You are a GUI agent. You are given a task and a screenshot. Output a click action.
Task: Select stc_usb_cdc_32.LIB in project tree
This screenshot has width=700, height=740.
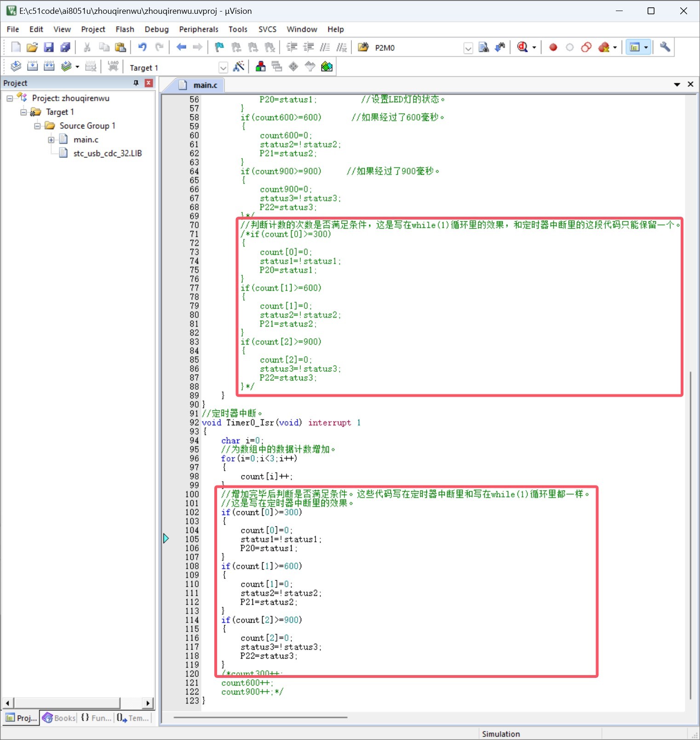pyautogui.click(x=108, y=153)
